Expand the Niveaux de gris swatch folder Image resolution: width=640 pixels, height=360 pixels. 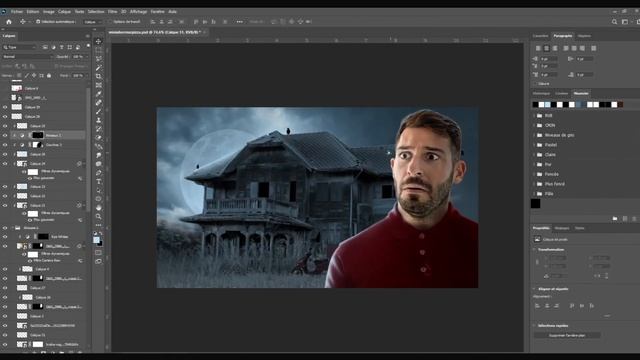pos(534,135)
